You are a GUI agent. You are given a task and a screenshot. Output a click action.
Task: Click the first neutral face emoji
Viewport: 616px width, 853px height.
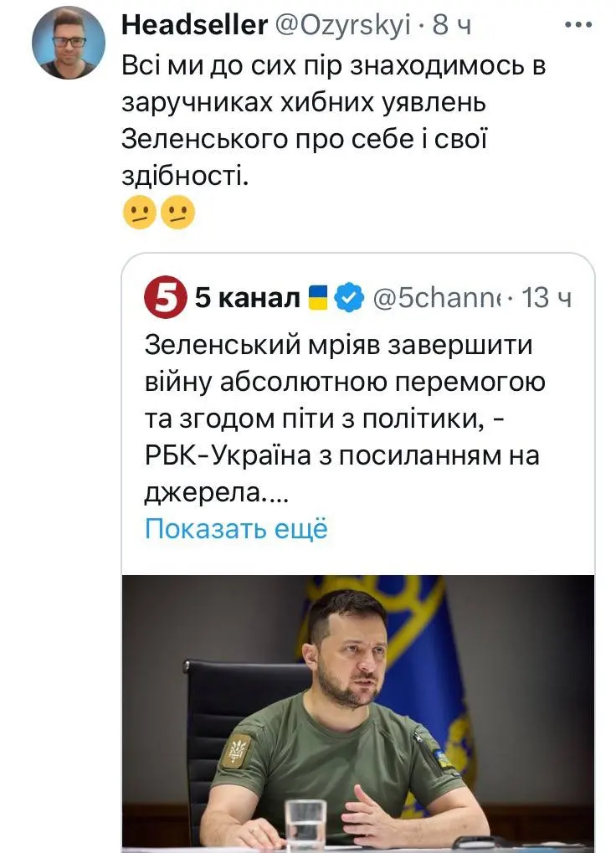138,214
